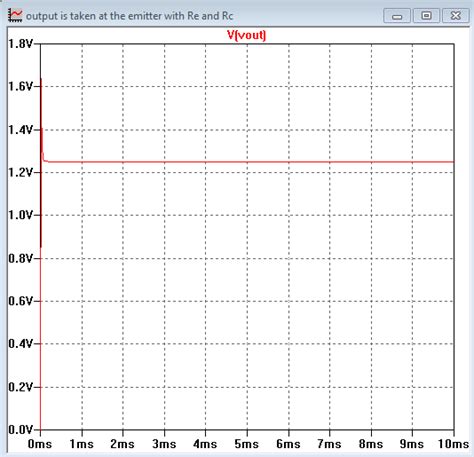This screenshot has width=474, height=457.
Task: Click the 0ms time axis label
Action: 40,444
